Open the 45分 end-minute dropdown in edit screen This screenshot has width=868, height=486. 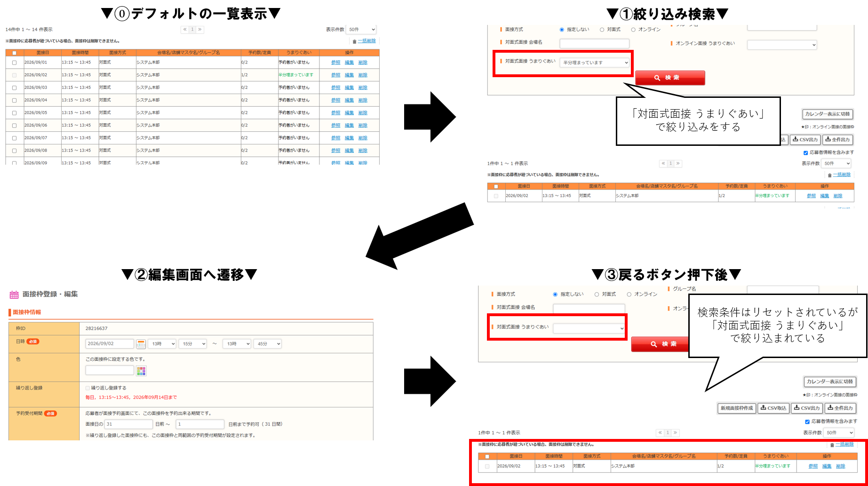[267, 344]
